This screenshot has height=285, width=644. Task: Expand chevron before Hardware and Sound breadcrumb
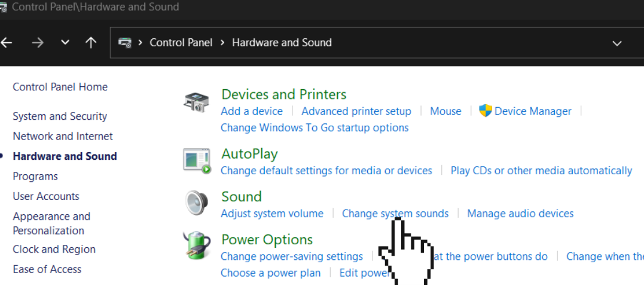(x=222, y=43)
